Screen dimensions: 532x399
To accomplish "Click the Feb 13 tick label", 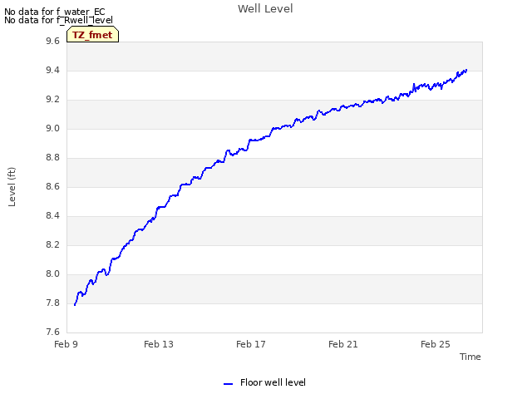I will [159, 344].
